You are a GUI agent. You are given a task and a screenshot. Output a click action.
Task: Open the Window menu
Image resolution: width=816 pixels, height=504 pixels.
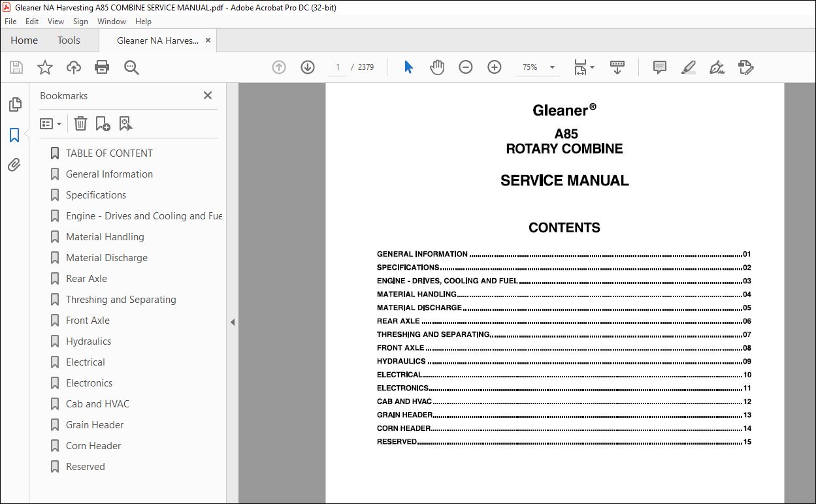(112, 22)
